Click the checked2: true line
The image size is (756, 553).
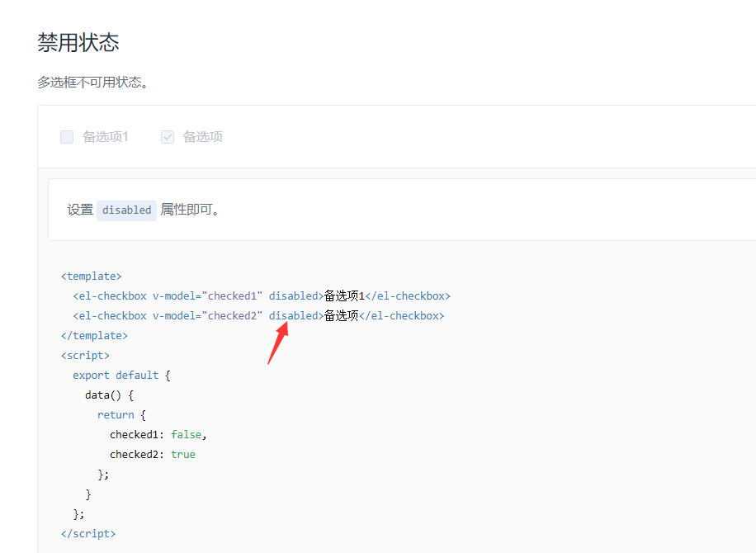(x=153, y=454)
